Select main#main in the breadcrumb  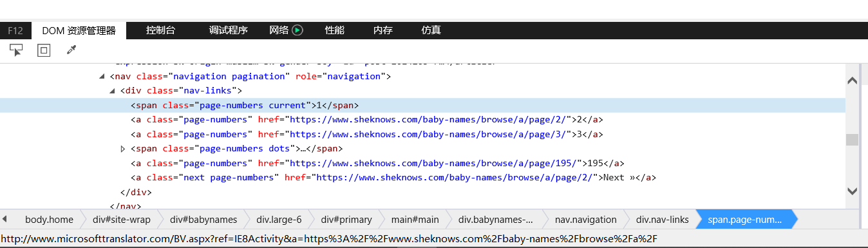click(x=415, y=220)
